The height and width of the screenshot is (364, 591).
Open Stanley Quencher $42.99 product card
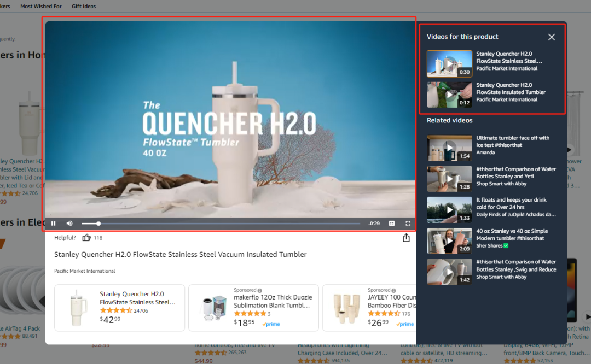click(x=119, y=308)
